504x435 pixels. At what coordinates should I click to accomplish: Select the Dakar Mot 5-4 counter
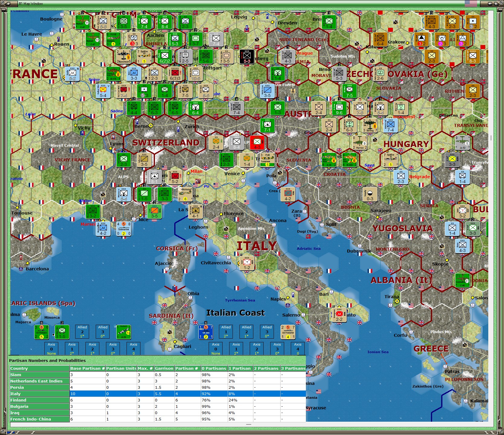coord(103,91)
